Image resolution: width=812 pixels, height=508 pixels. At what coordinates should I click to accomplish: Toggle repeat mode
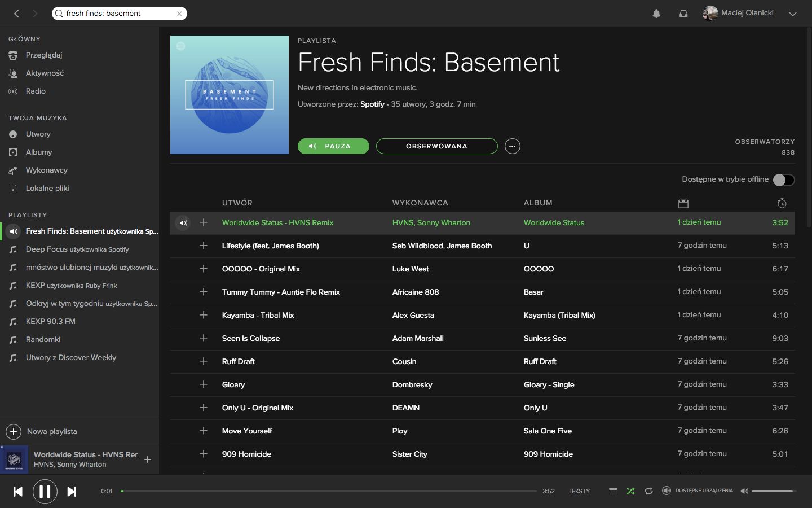[648, 491]
